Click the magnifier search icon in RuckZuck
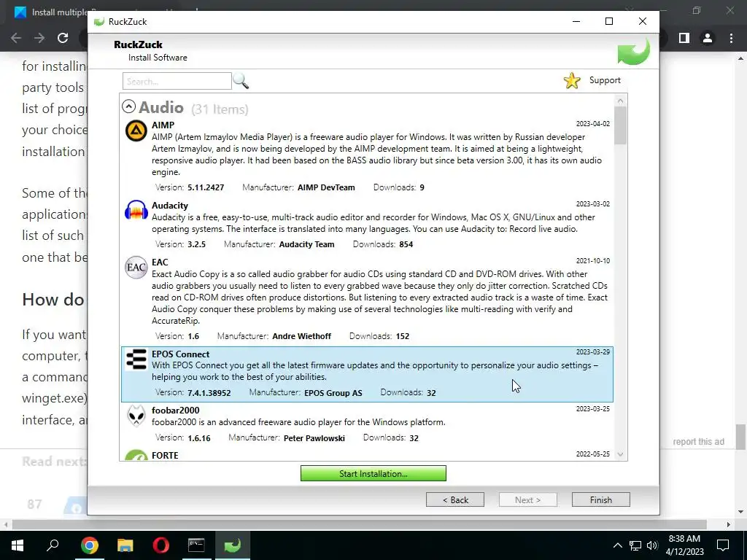This screenshot has height=560, width=747. 241,81
